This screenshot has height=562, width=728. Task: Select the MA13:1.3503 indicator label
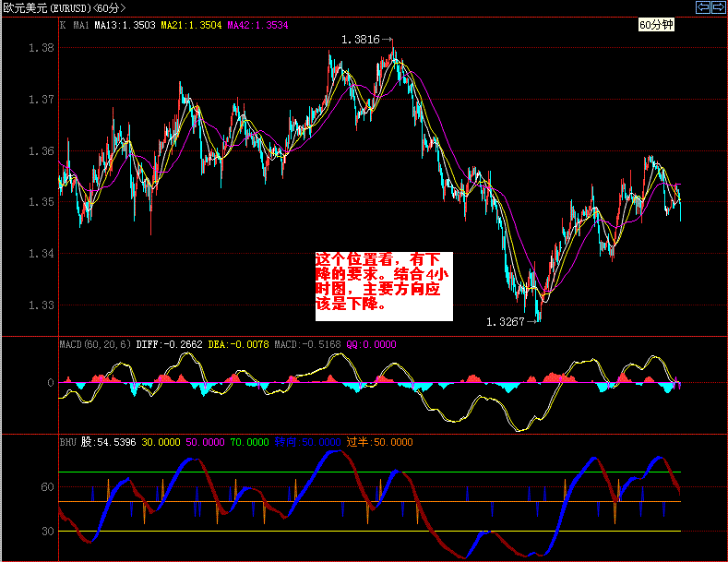[125, 25]
